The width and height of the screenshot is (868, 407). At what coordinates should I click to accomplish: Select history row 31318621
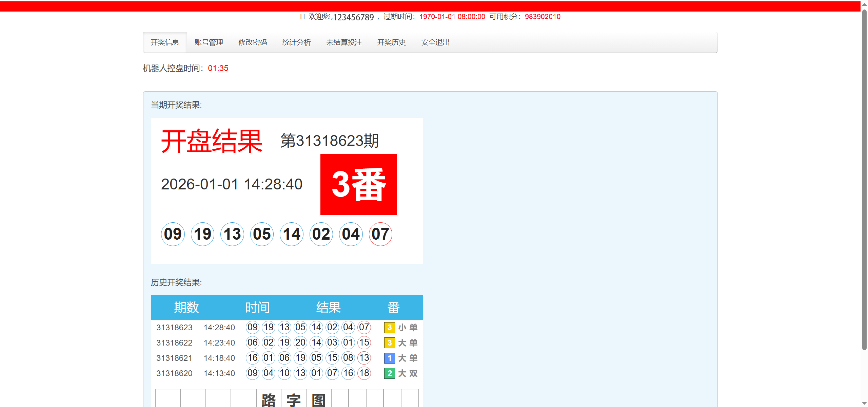coord(174,358)
